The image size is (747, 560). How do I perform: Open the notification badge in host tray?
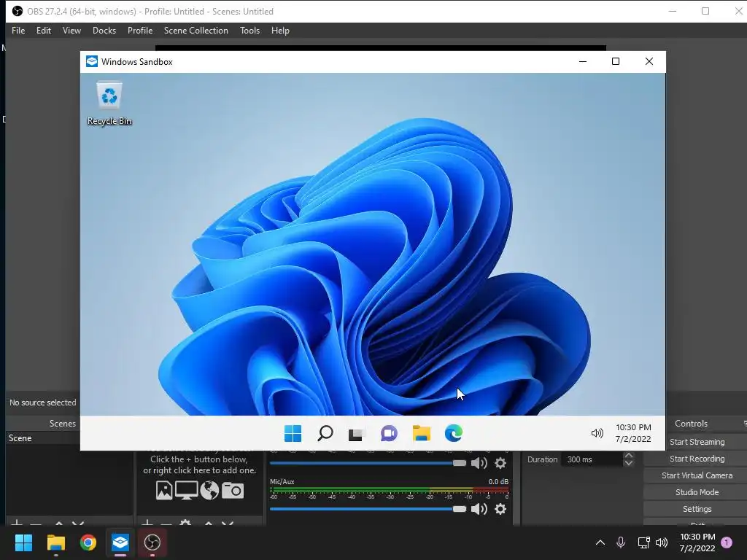[x=727, y=542]
